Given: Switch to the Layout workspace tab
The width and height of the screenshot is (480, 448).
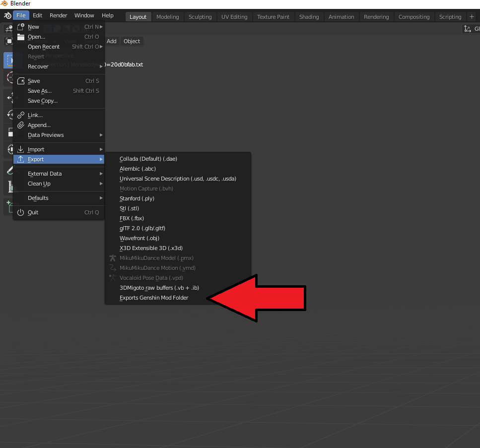Looking at the screenshot, I should pos(138,17).
